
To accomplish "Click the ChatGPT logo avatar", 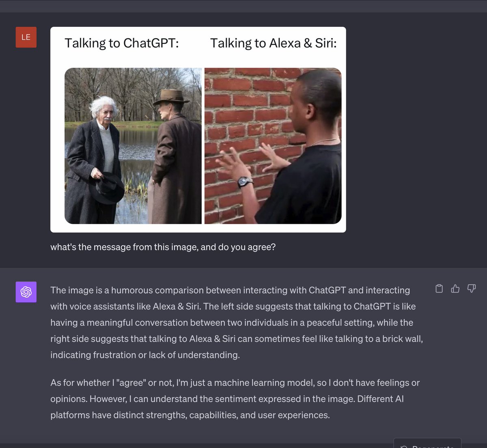I will point(26,292).
